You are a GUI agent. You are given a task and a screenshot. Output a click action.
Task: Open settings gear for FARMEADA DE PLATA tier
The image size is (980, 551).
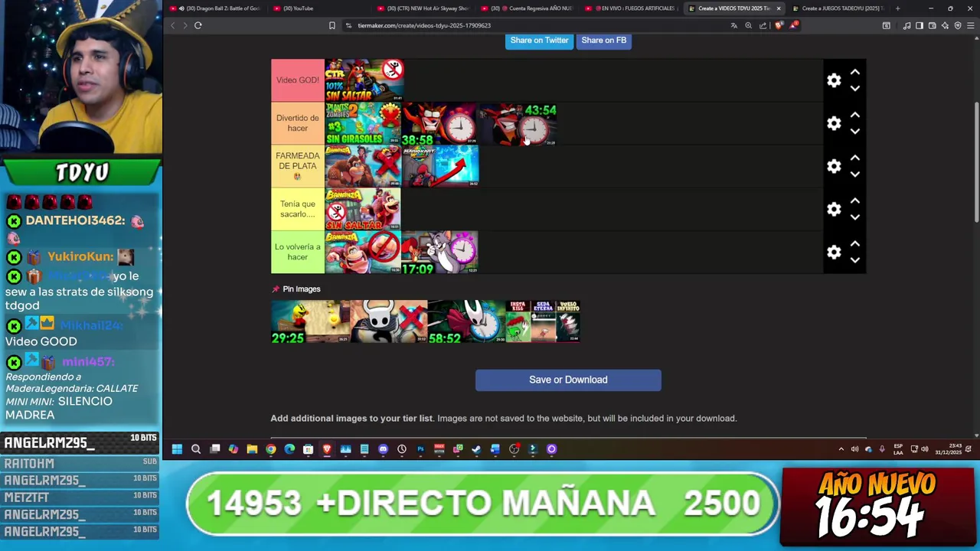[834, 166]
